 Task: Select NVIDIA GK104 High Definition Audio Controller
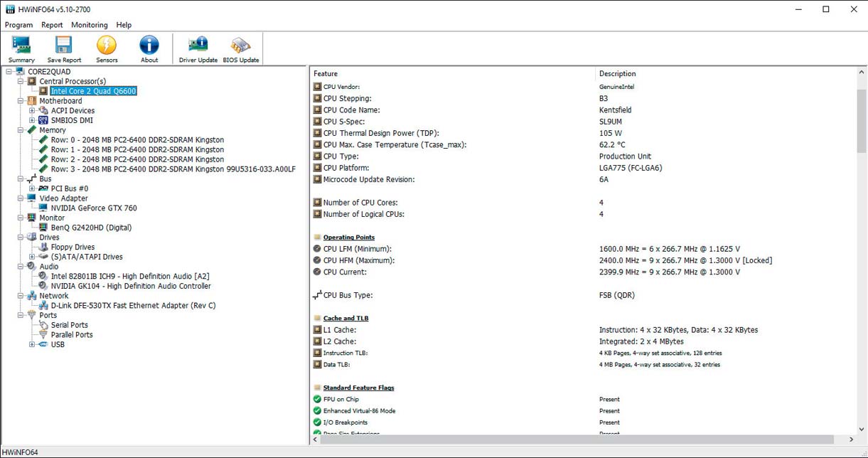131,286
